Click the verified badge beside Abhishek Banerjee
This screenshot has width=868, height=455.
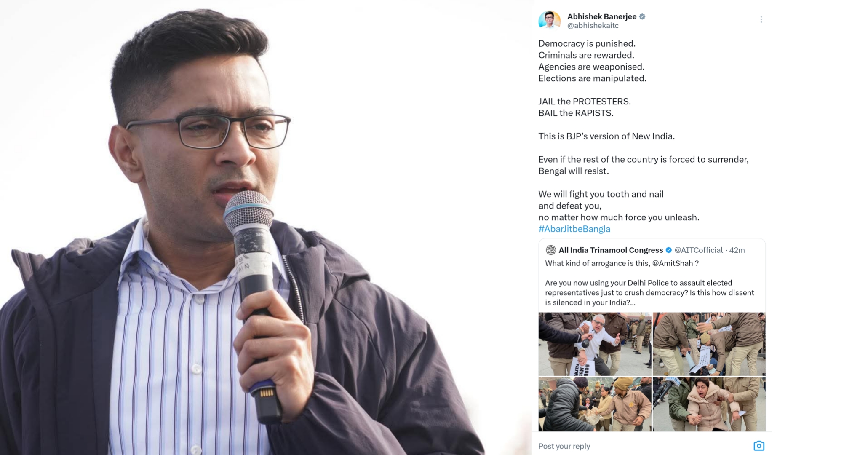[x=642, y=16]
